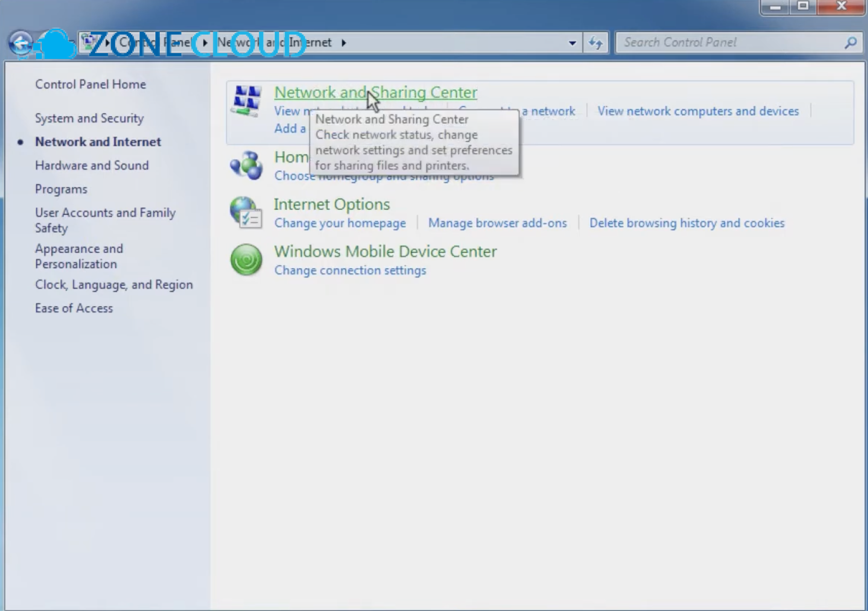
Task: Open User Accounts and Family Safety
Action: [x=105, y=220]
